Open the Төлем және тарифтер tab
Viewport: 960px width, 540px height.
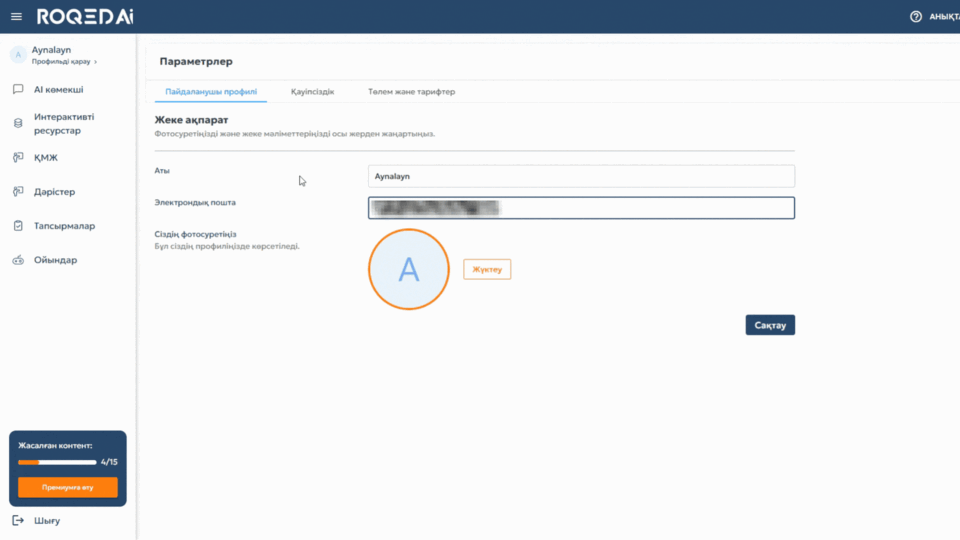(x=411, y=92)
